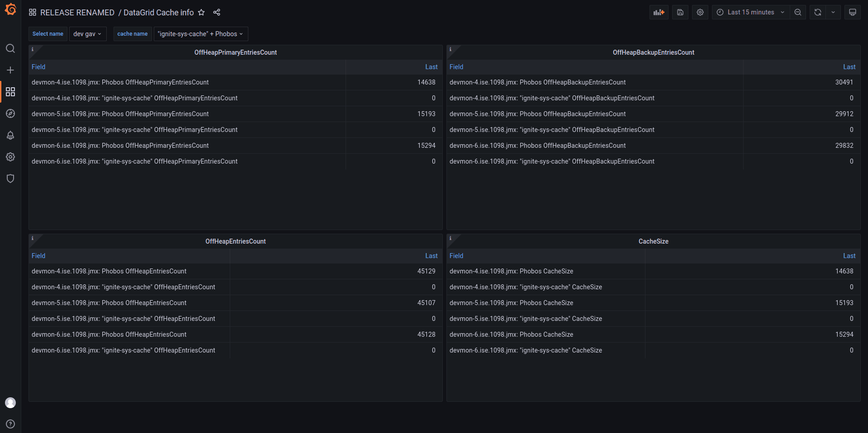Viewport: 868px width, 433px height.
Task: Click the Add panel icon
Action: tap(659, 12)
